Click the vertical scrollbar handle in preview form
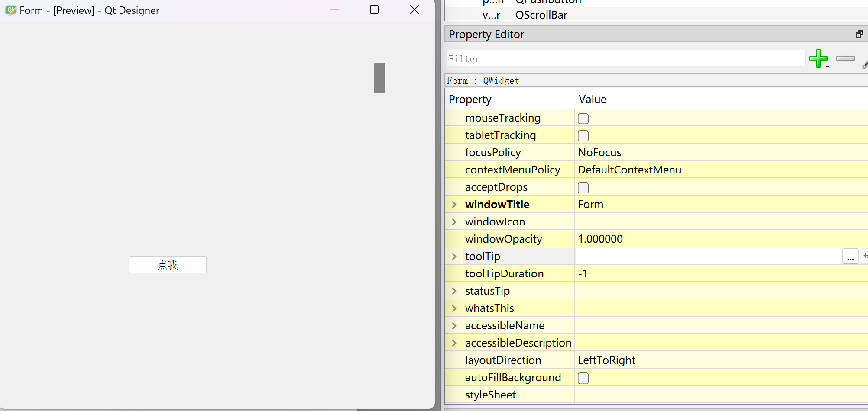 379,78
